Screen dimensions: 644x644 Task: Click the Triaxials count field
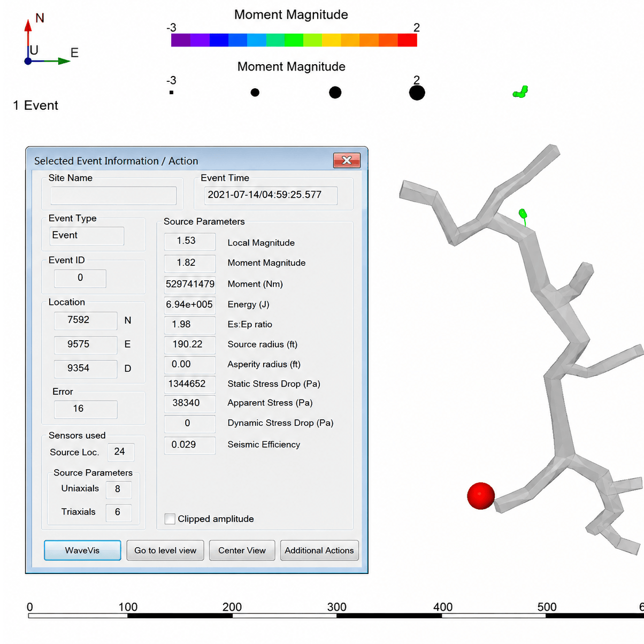point(119,512)
